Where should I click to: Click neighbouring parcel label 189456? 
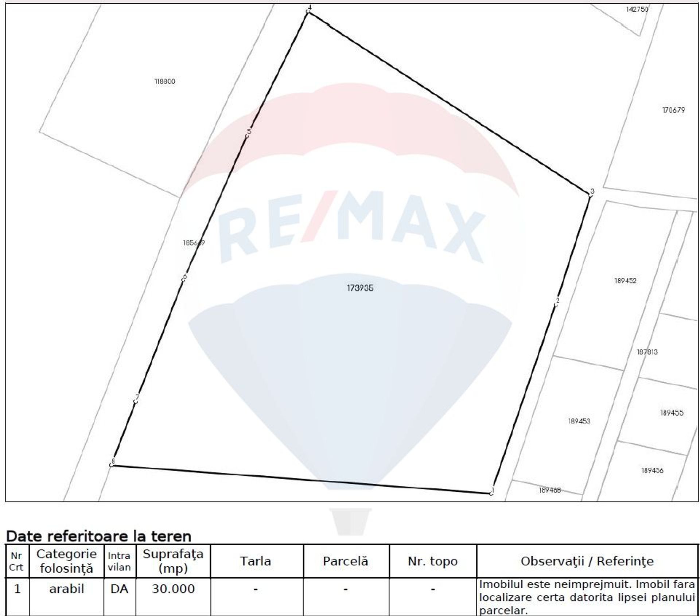click(652, 471)
